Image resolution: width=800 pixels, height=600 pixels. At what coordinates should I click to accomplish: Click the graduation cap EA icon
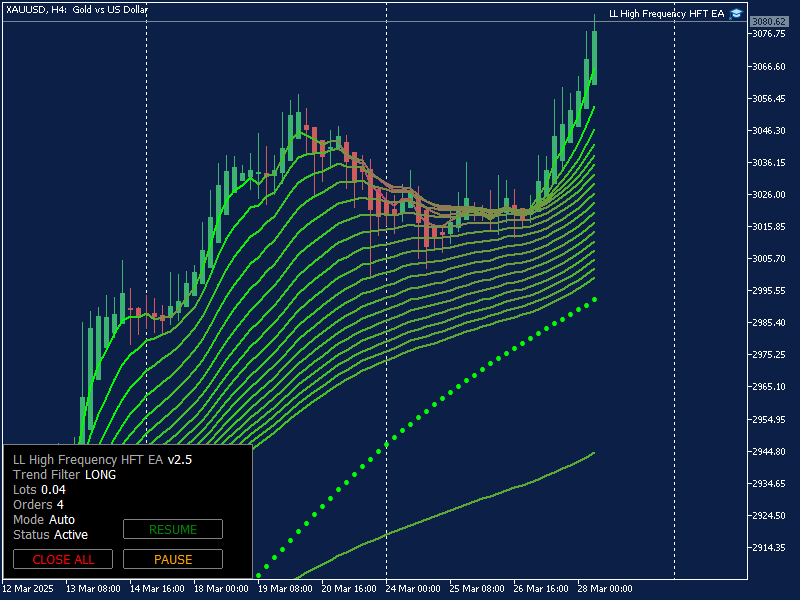click(736, 14)
